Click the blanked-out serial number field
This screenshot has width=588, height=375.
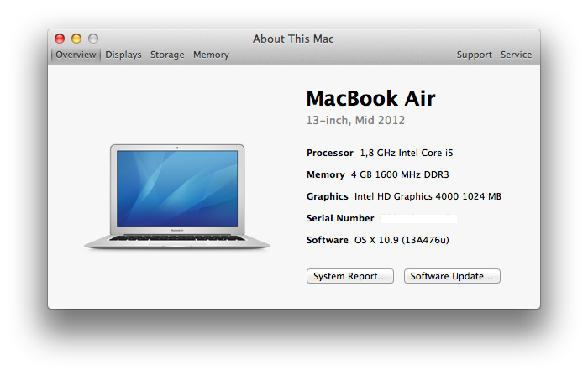pyautogui.click(x=418, y=218)
